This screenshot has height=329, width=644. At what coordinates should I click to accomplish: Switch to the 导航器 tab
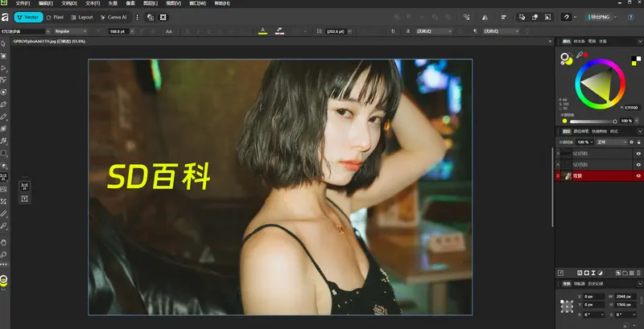pos(579,283)
